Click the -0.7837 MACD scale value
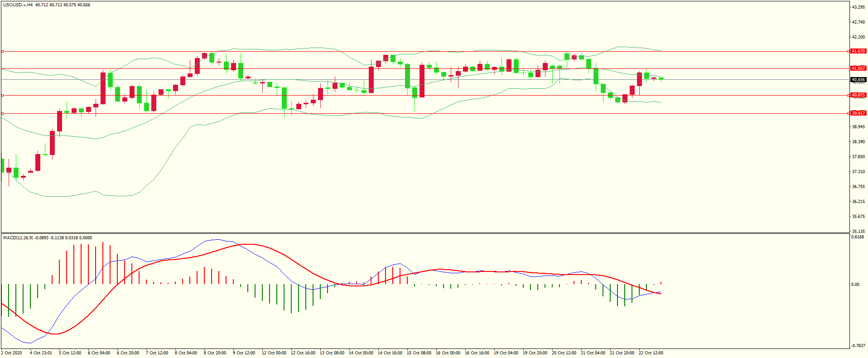The height and width of the screenshot is (358, 868). (x=858, y=346)
